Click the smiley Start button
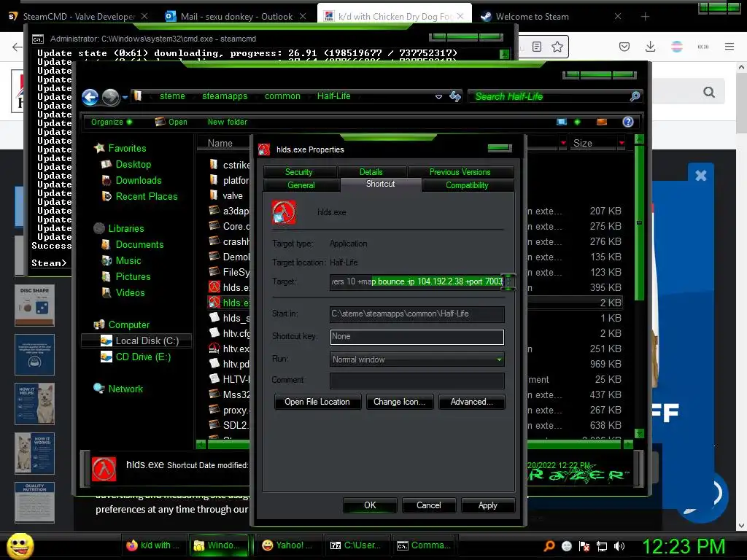This screenshot has height=560, width=747. click(20, 545)
